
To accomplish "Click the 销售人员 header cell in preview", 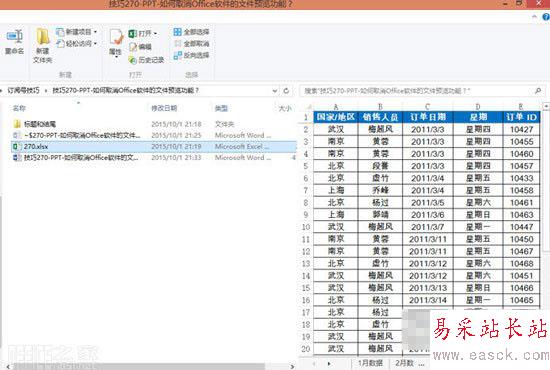I will click(380, 117).
